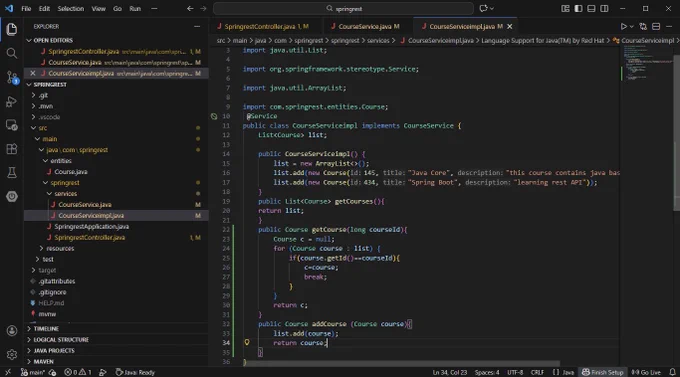This screenshot has height=377, width=680.
Task: Collapse the src folder
Action: 42,128
